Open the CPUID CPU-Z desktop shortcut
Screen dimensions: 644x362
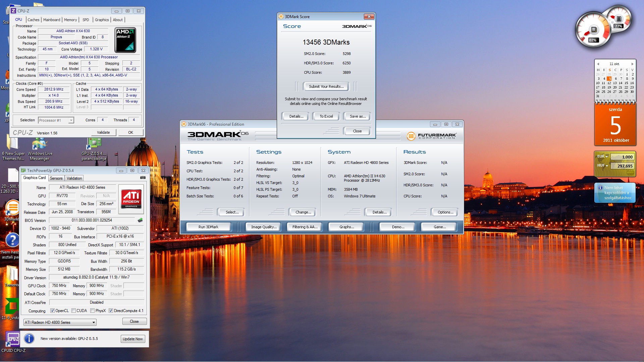13,339
